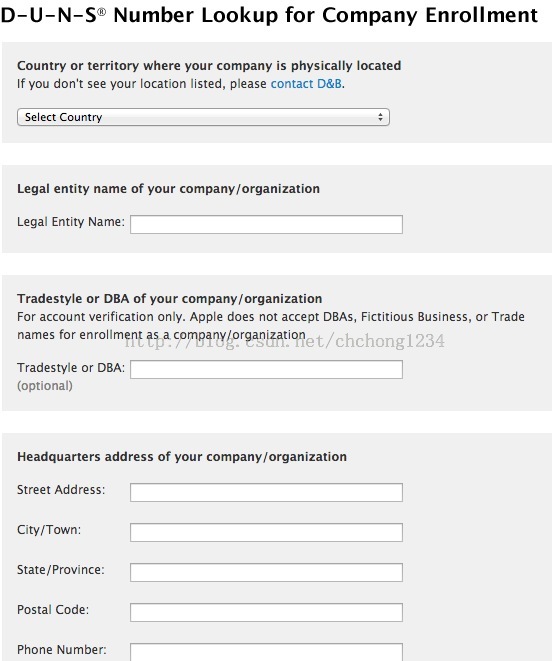Click the 'City/Town:' label text
Viewport: 553px width, 661px height.
[49, 530]
